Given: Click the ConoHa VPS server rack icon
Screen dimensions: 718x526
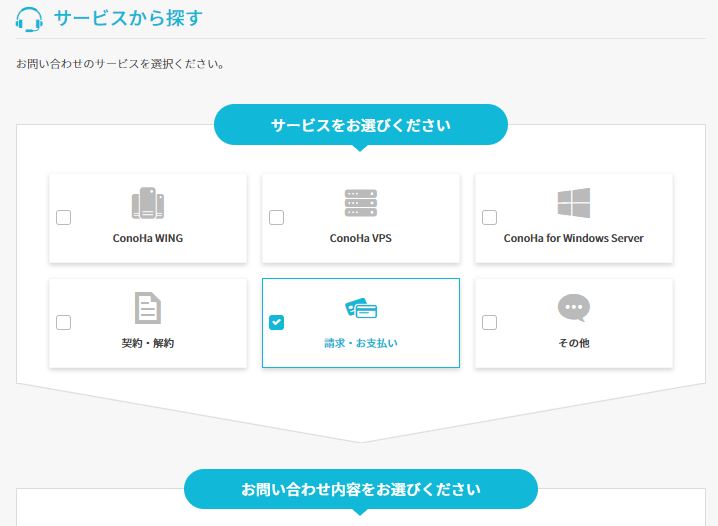Looking at the screenshot, I should pyautogui.click(x=361, y=203).
